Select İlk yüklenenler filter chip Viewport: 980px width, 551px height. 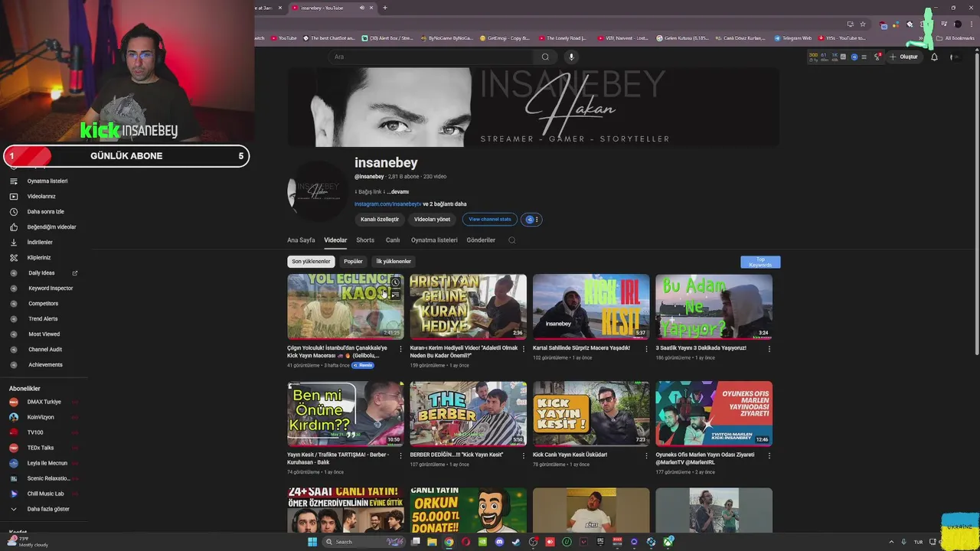pos(394,262)
